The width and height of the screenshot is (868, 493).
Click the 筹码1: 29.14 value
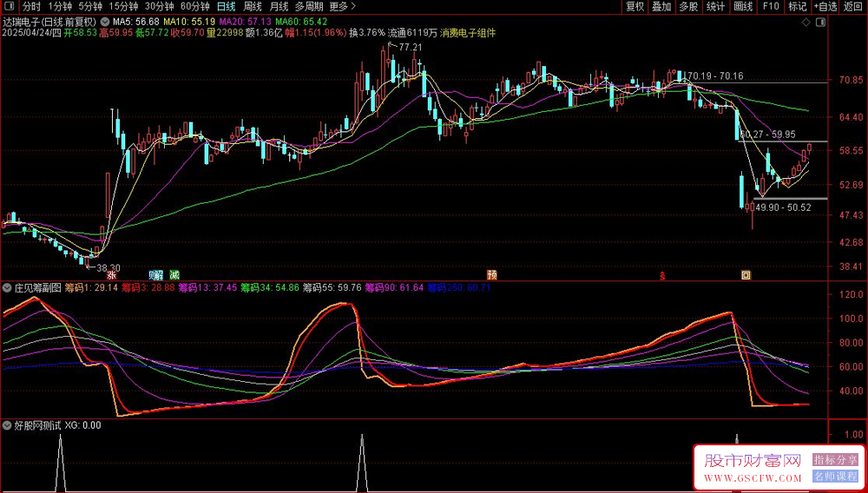pos(91,287)
